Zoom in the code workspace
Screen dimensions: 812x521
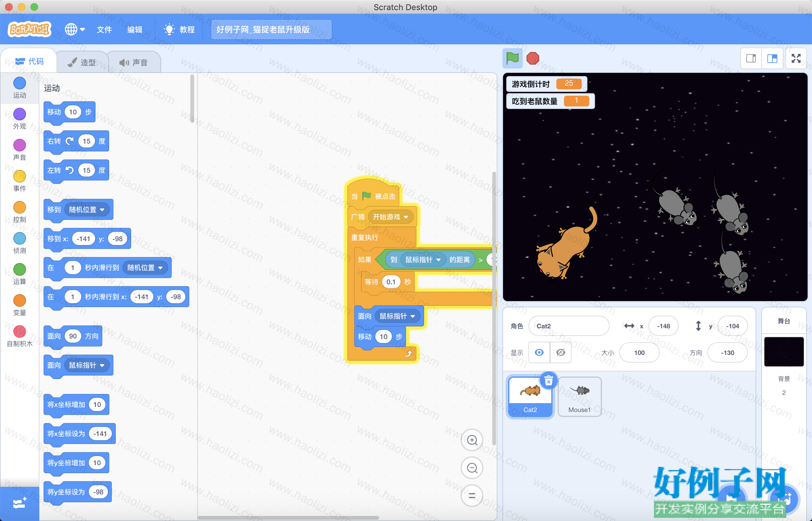tap(472, 440)
